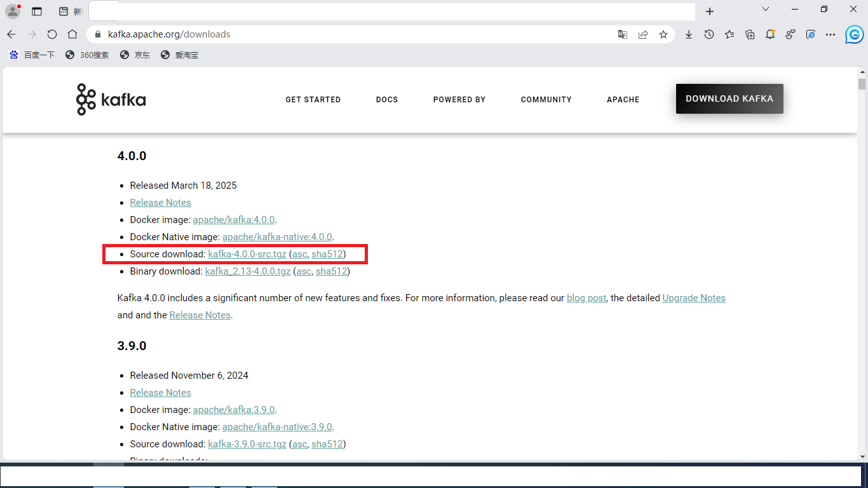The image size is (868, 488).
Task: Click the "Released March 18, 2025" text
Action: 184,186
